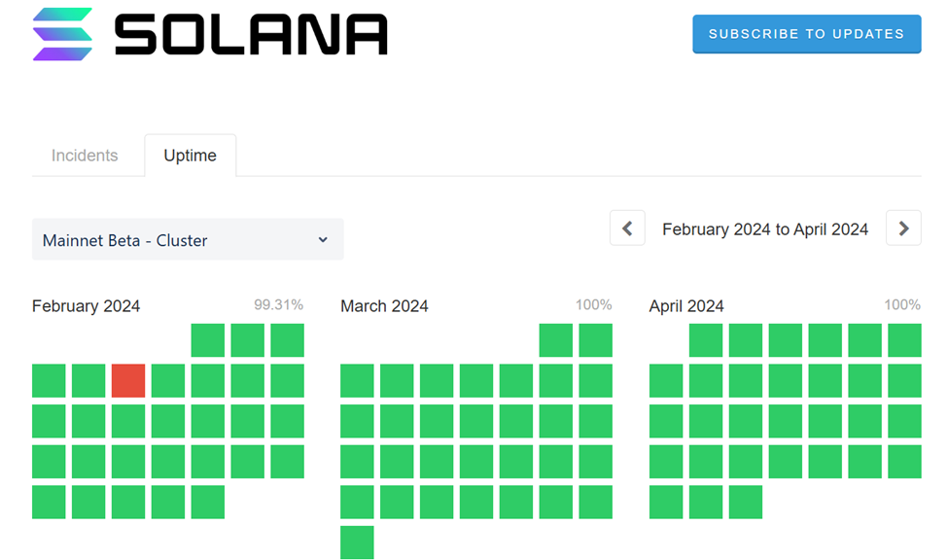Click the dropdown chevron on the cluster selector
Screen dimensions: 948x560
323,239
